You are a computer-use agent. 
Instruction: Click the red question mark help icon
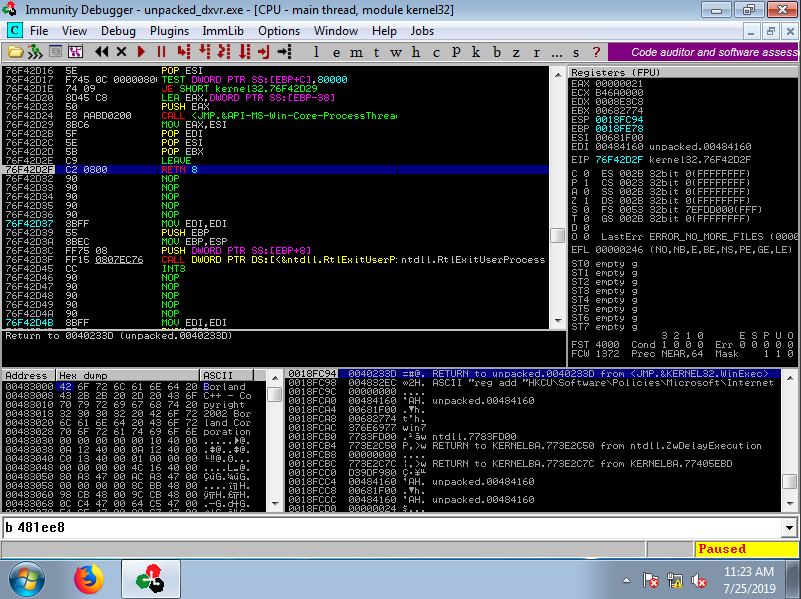coord(596,52)
